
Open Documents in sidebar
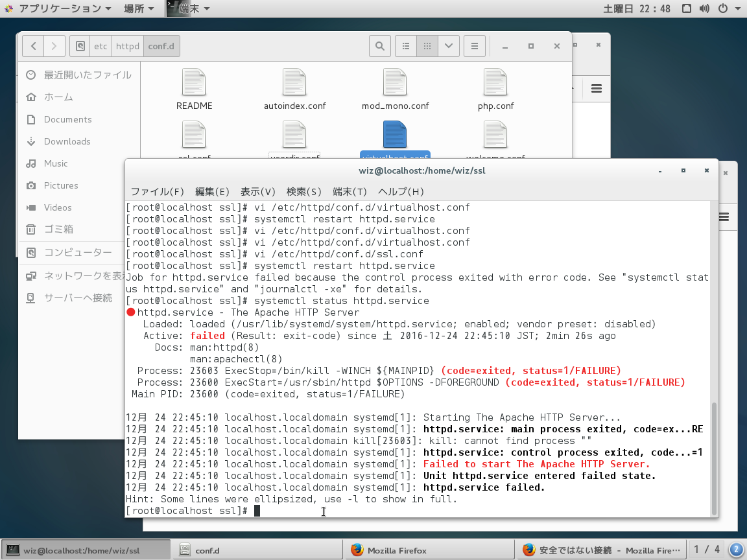tap(79, 119)
